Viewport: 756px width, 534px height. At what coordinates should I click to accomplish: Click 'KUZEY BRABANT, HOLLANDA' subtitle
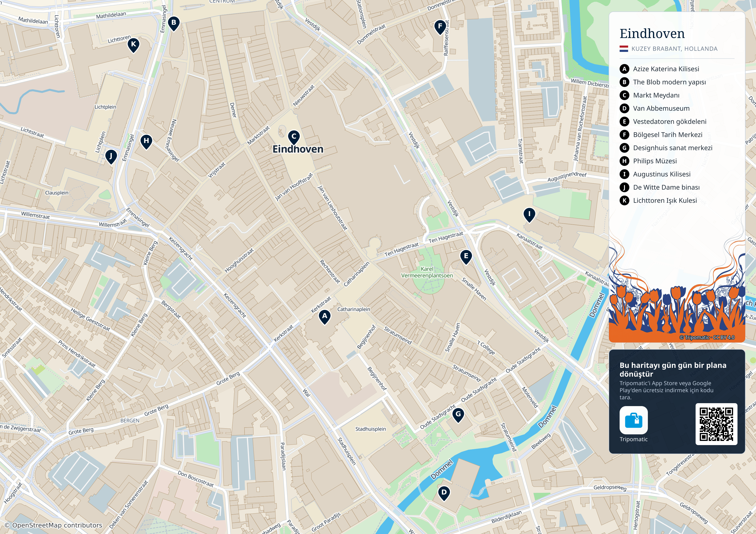click(x=674, y=49)
